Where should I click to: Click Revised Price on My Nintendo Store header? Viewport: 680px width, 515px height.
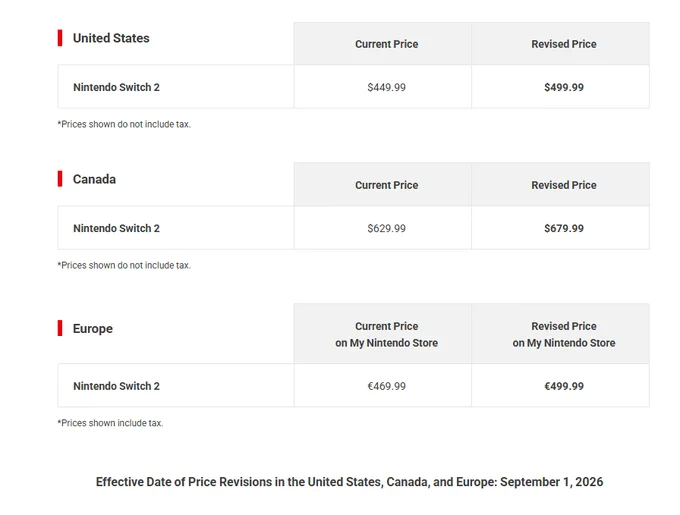564,334
